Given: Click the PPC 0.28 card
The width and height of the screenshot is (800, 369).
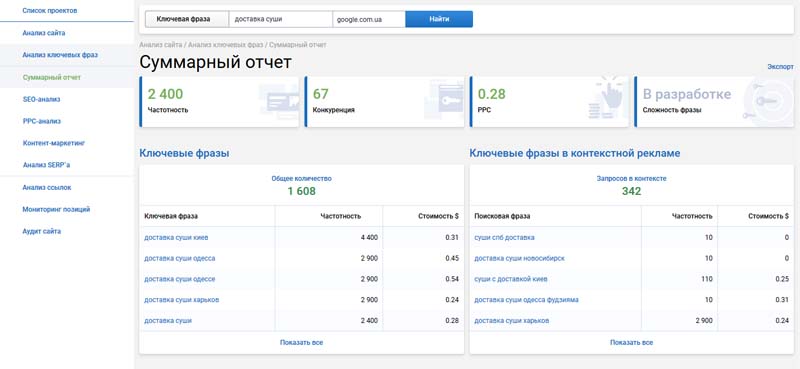Looking at the screenshot, I should pyautogui.click(x=549, y=102).
